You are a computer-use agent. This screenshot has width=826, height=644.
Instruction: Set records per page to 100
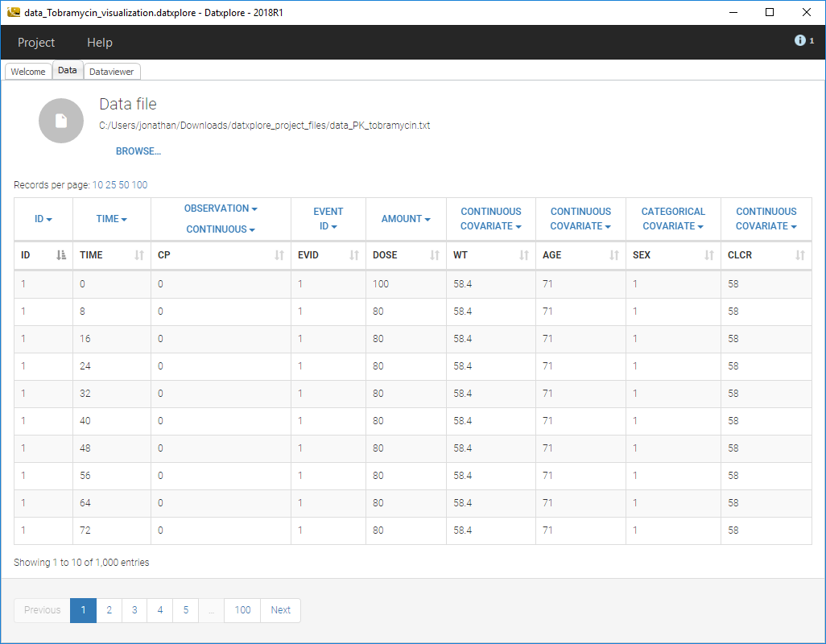click(139, 185)
